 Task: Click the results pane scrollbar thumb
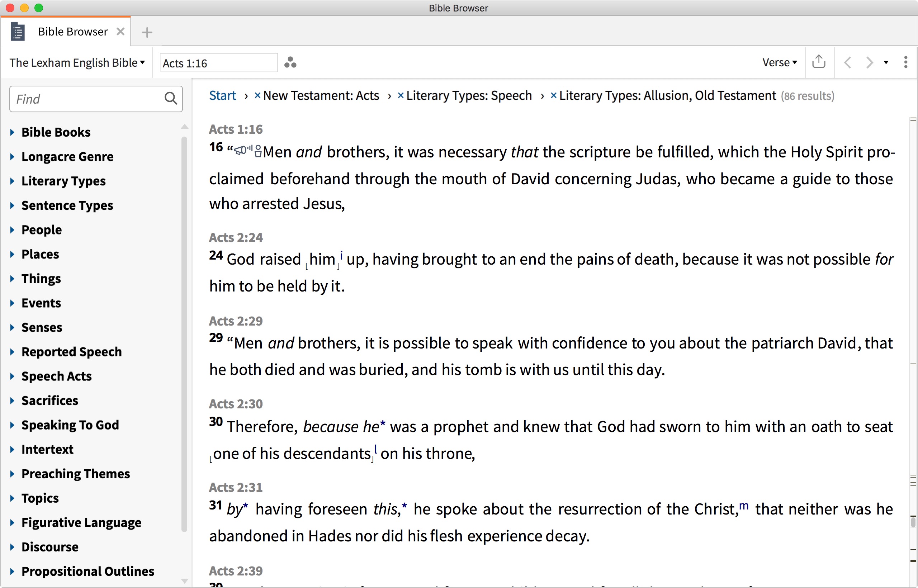[913, 522]
